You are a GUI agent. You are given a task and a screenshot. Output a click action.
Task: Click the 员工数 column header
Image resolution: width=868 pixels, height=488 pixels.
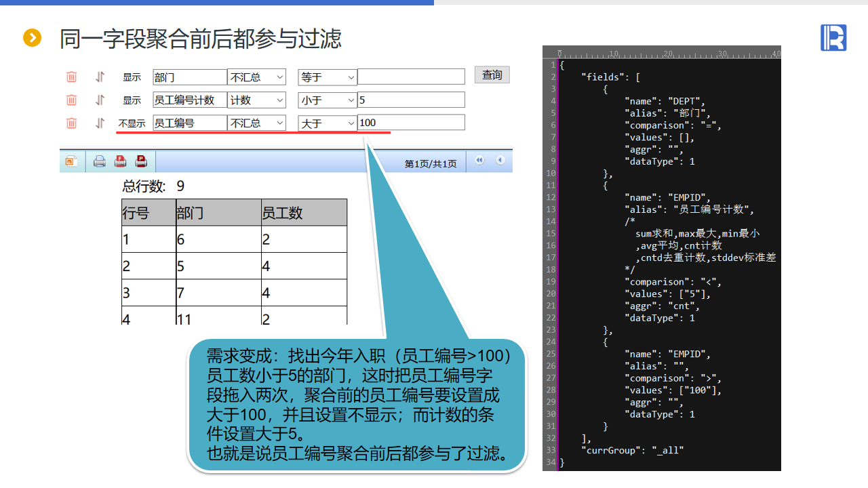coord(304,213)
